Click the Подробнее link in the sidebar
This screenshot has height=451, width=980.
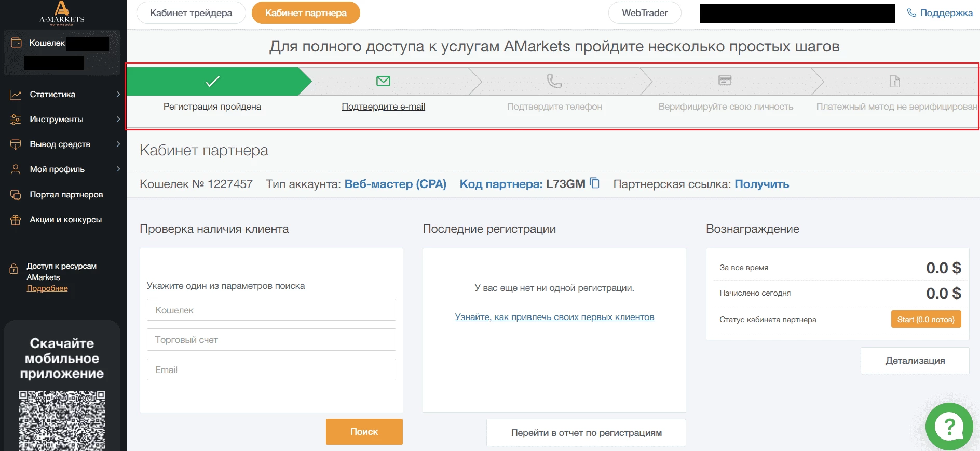click(47, 288)
